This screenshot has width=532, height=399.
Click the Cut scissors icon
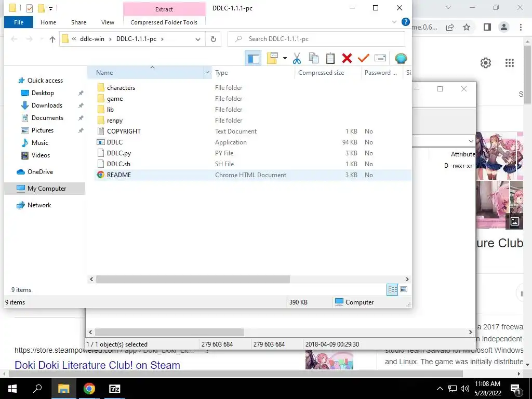point(297,58)
